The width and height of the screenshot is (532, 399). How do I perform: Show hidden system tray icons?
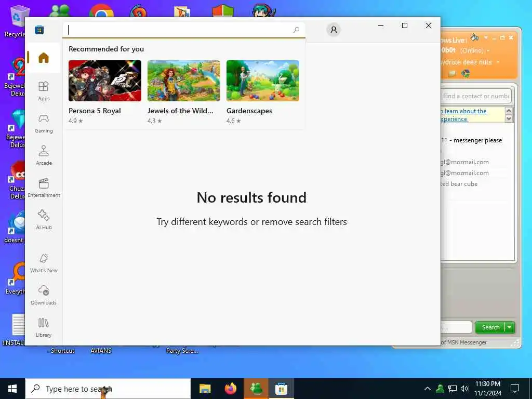pos(428,389)
